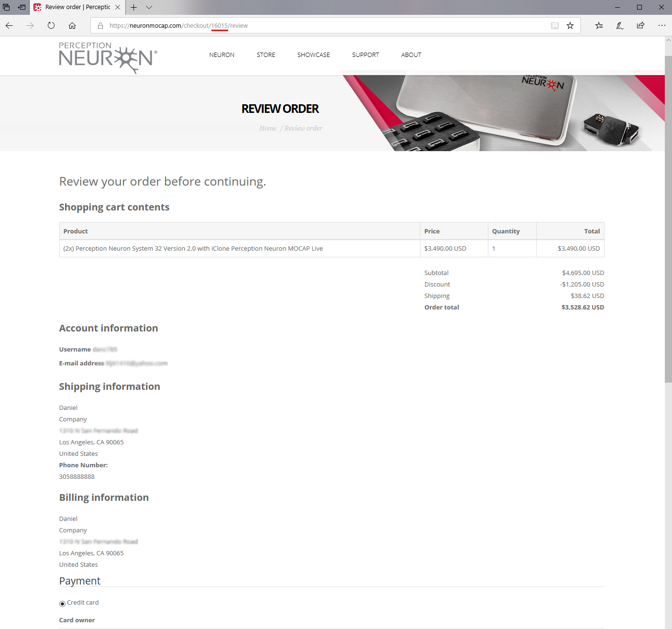This screenshot has height=629, width=672.
Task: Click the product banner image
Action: pos(502,113)
